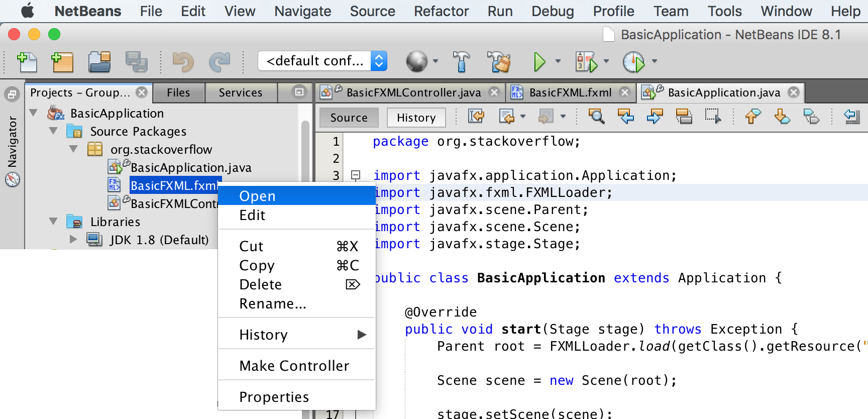The width and height of the screenshot is (868, 419).
Task: Collapse the org.stackoverflow package node
Action: [74, 149]
